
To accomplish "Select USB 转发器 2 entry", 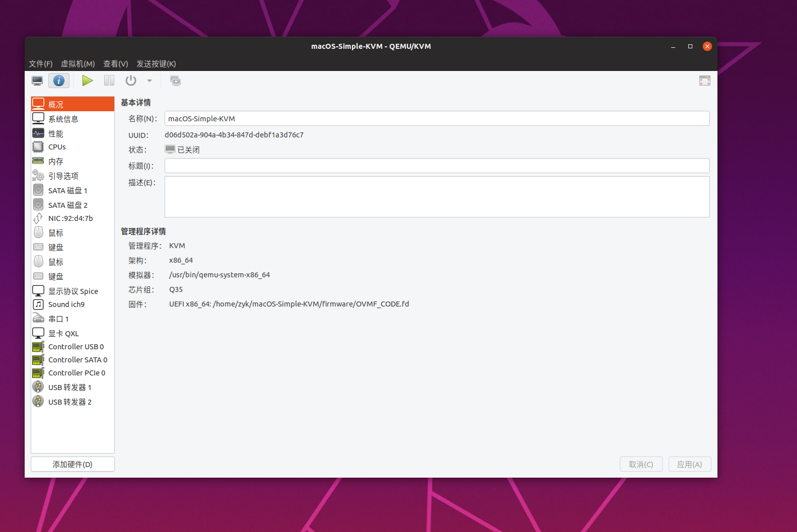I will click(73, 402).
